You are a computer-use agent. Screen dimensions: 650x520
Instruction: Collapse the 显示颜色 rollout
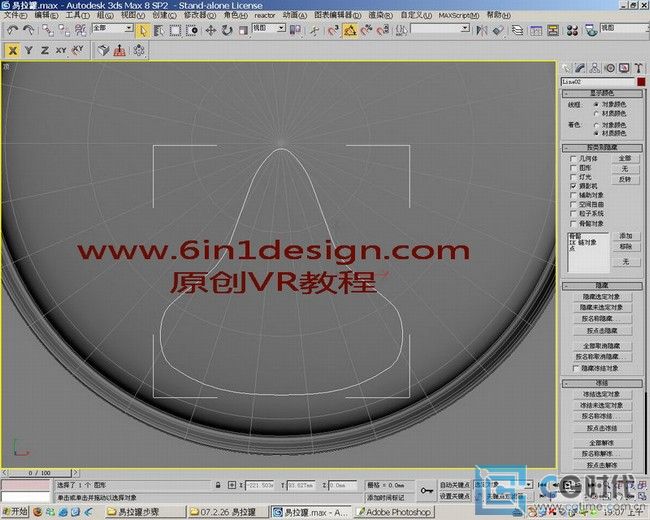(602, 94)
